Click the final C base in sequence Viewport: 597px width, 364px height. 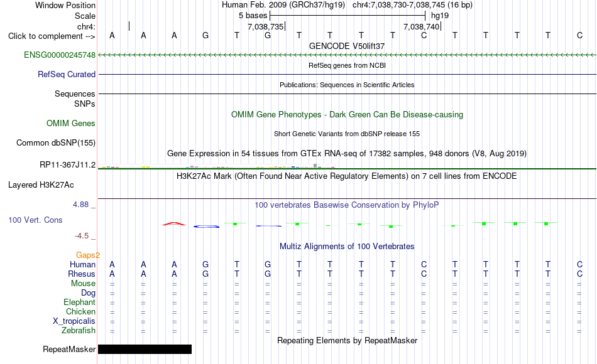point(579,35)
